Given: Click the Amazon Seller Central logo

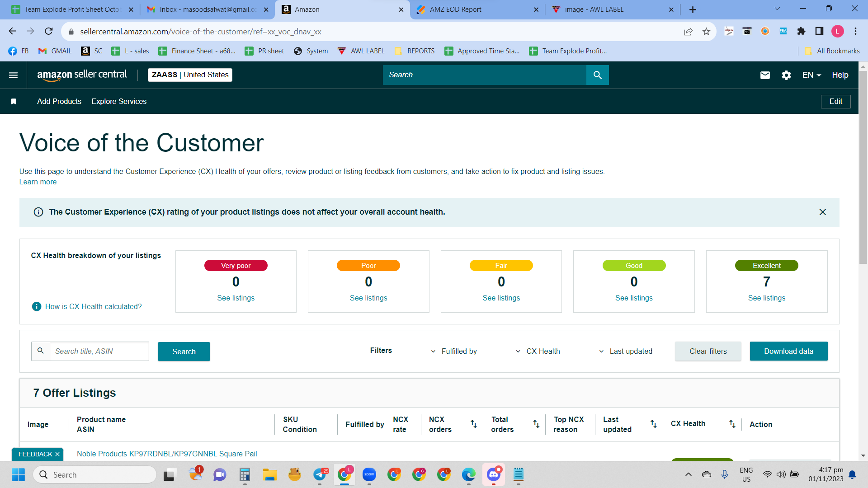Looking at the screenshot, I should click(82, 75).
